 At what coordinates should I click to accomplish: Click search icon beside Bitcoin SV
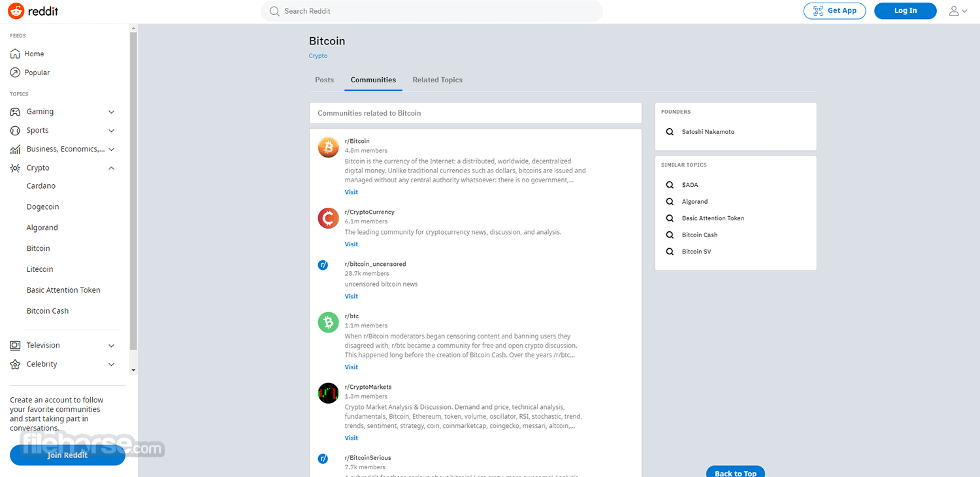(x=670, y=252)
